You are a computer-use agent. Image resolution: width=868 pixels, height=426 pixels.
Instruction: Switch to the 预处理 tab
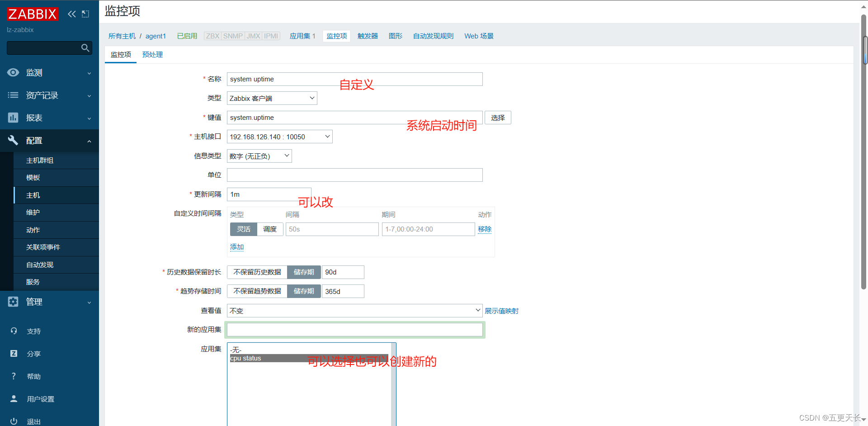(152, 55)
